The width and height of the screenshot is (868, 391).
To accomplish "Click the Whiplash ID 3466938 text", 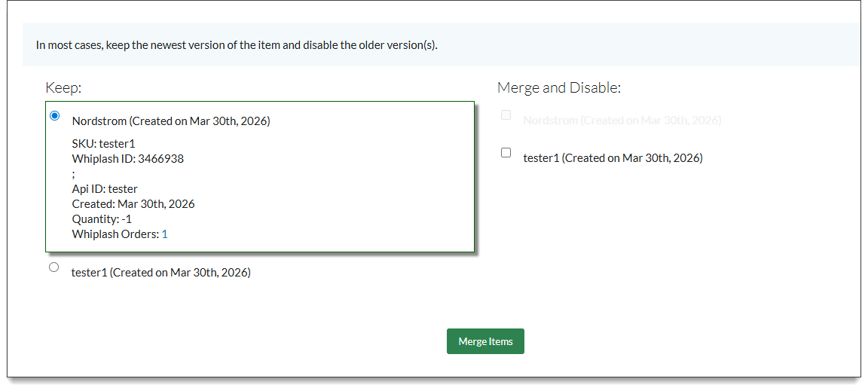I will [127, 159].
